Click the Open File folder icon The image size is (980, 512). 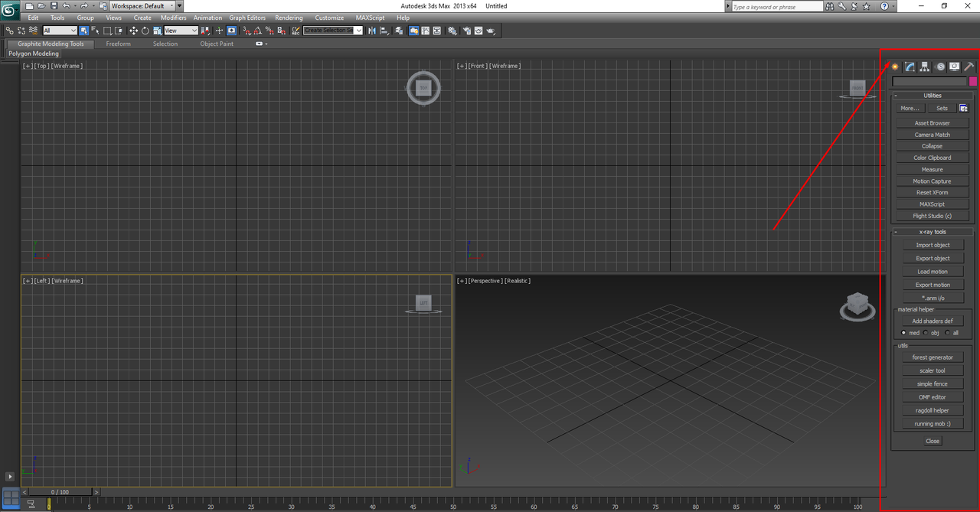point(41,5)
